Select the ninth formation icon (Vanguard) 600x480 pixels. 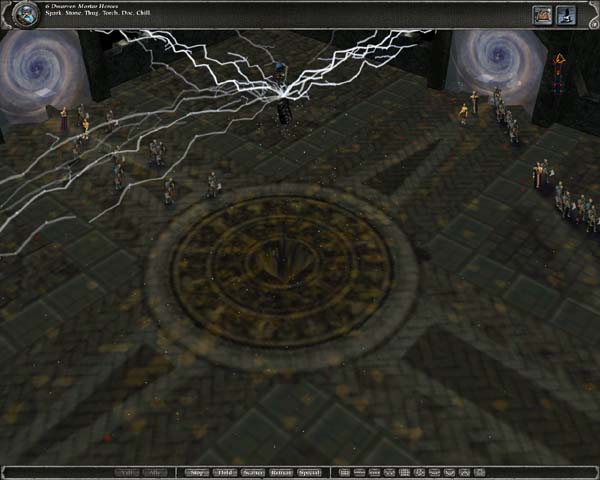tap(464, 473)
